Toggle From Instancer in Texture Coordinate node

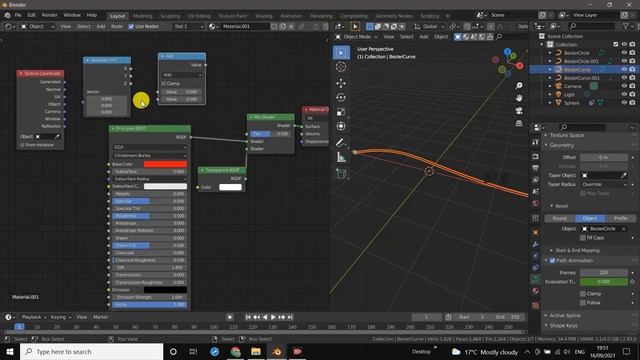click(x=22, y=145)
